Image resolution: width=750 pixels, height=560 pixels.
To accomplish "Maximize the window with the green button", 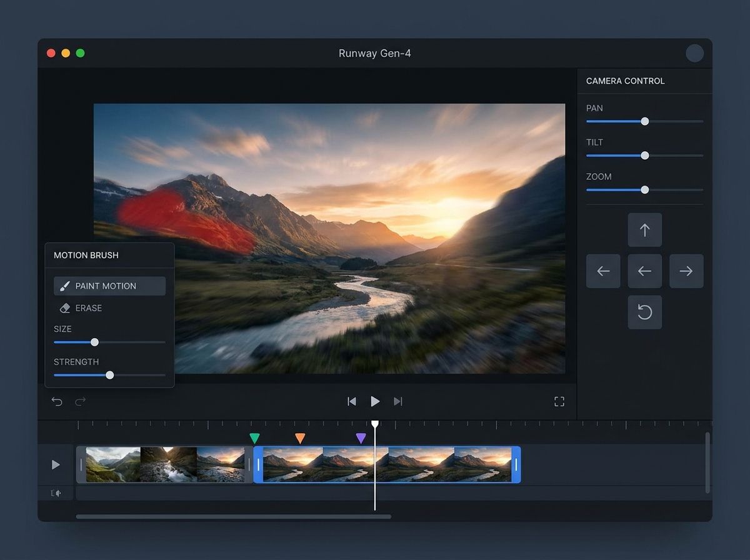I will (80, 53).
